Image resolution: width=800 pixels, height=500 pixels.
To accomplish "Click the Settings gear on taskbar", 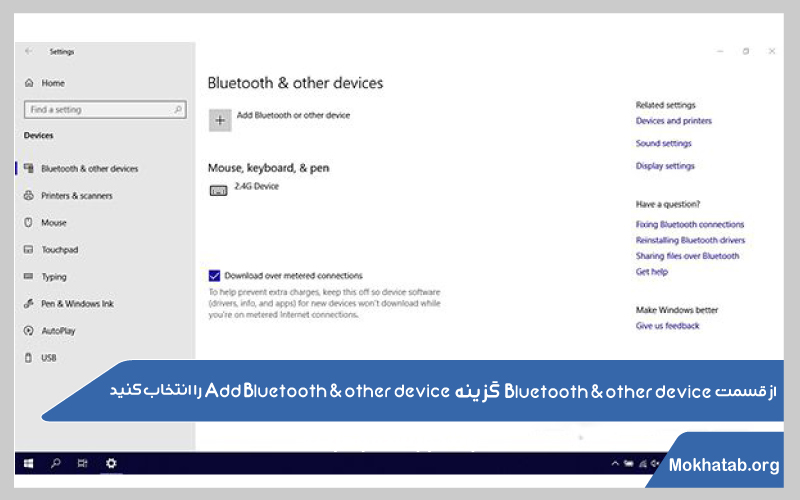I will click(x=111, y=463).
